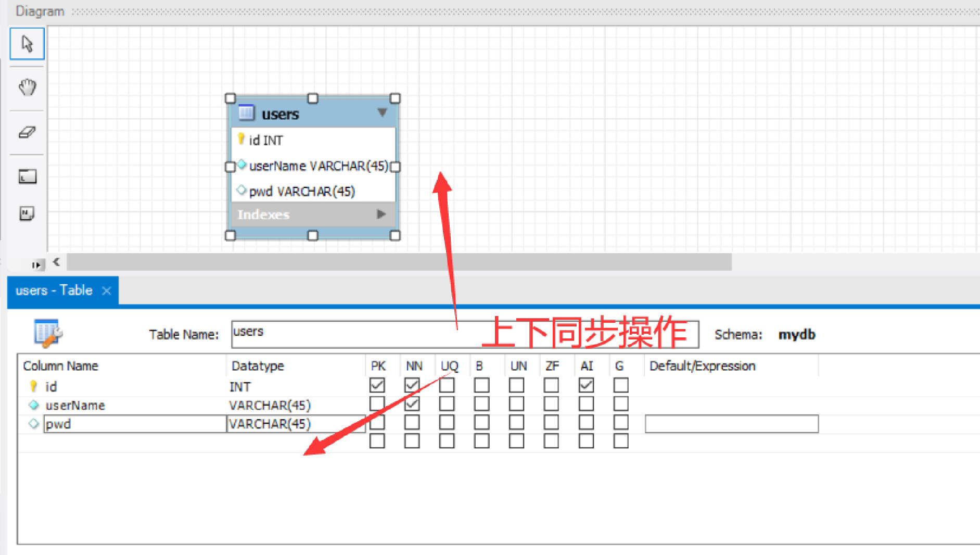980x555 pixels.
Task: Click the table icon in the users diagram header
Action: tap(246, 112)
